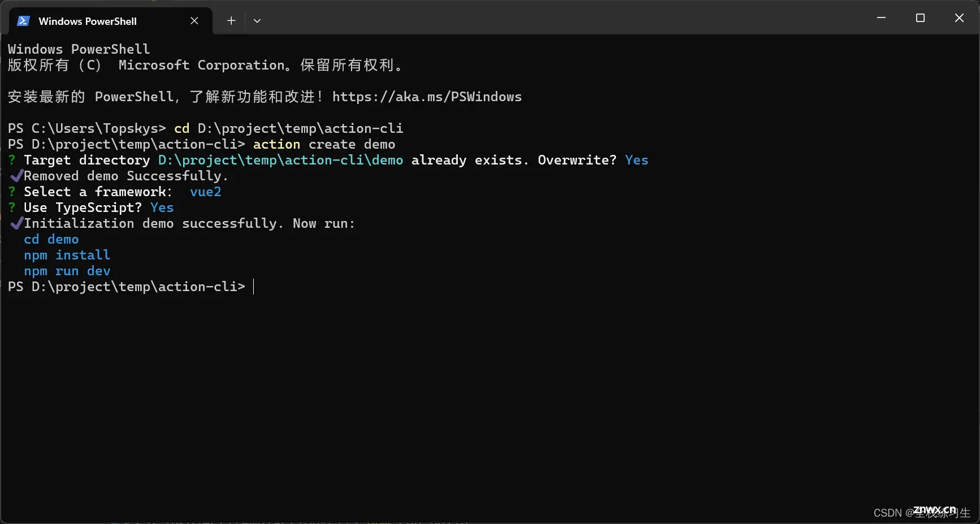Click the final prompt 'PS D:\project\temp\action-cli>'
The width and height of the screenshot is (980, 524).
(127, 287)
